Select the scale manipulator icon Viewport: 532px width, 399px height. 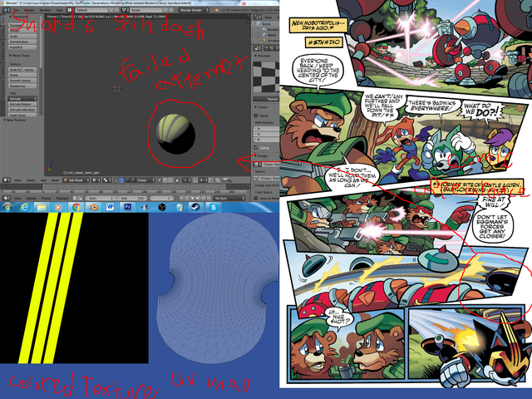132,180
